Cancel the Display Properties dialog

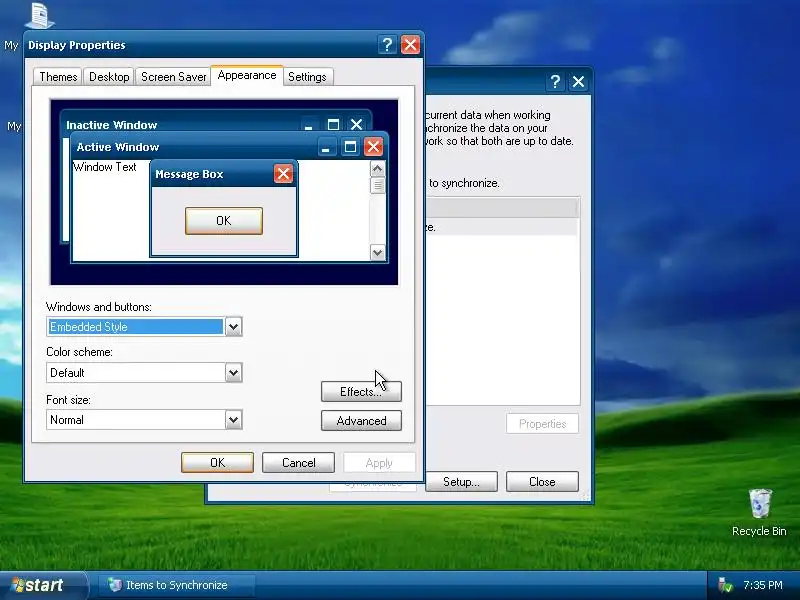pos(298,463)
